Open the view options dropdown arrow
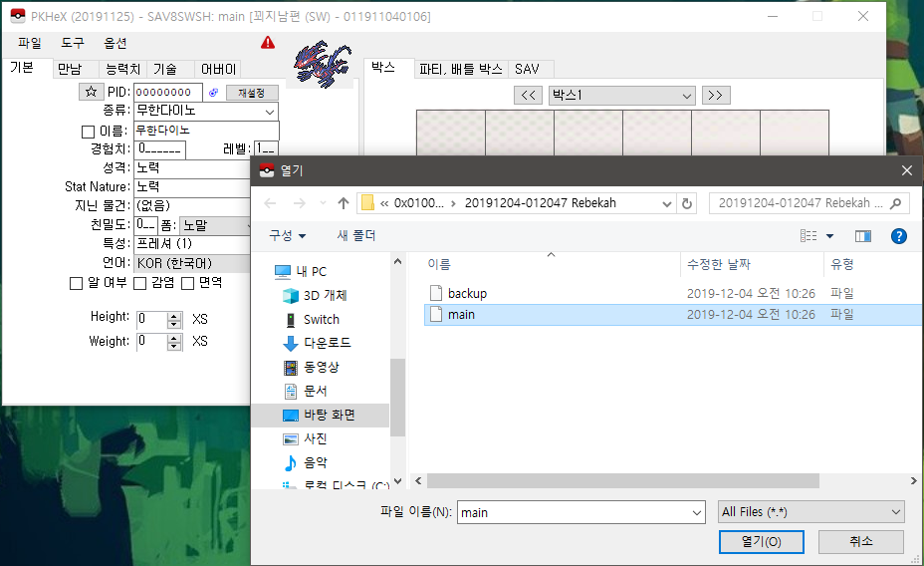This screenshot has height=566, width=924. (x=829, y=236)
